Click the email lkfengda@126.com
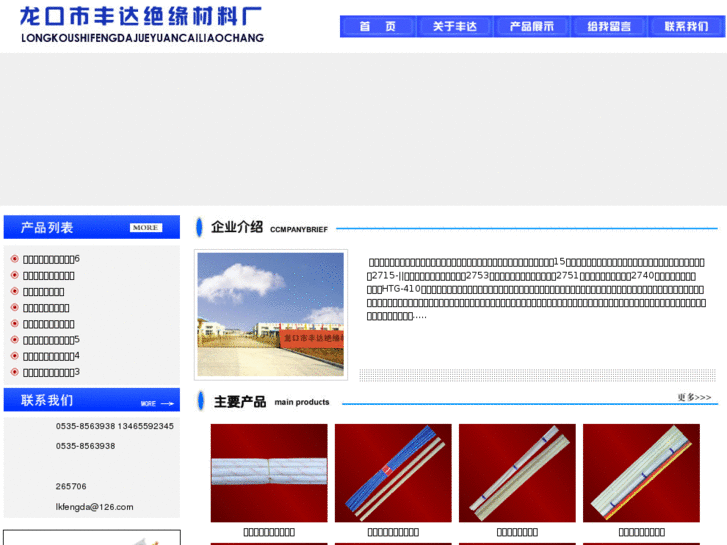 95,507
